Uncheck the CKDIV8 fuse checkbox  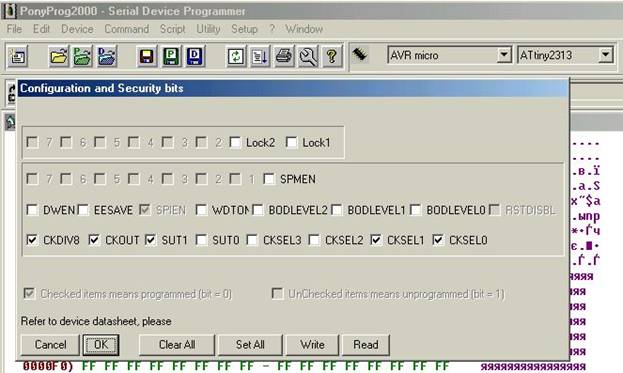(32, 240)
